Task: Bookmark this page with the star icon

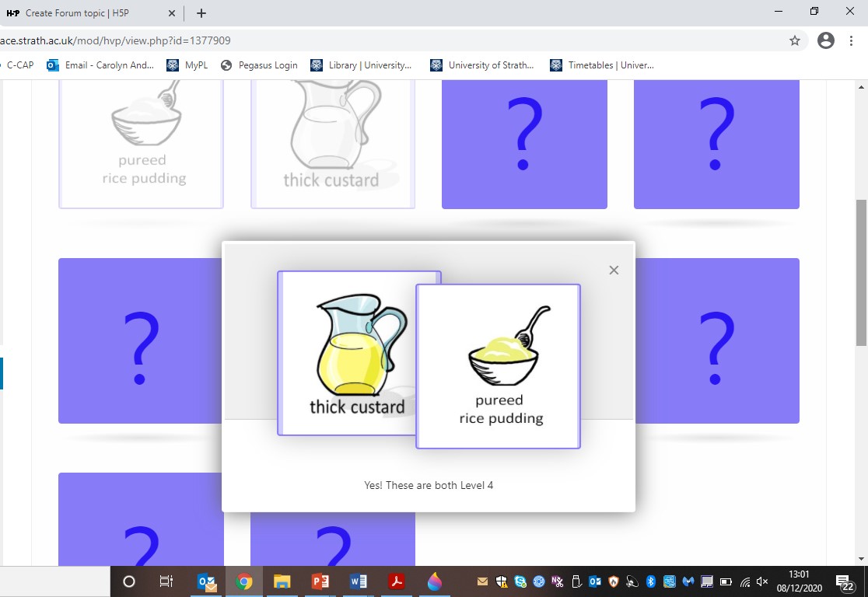Action: coord(795,40)
